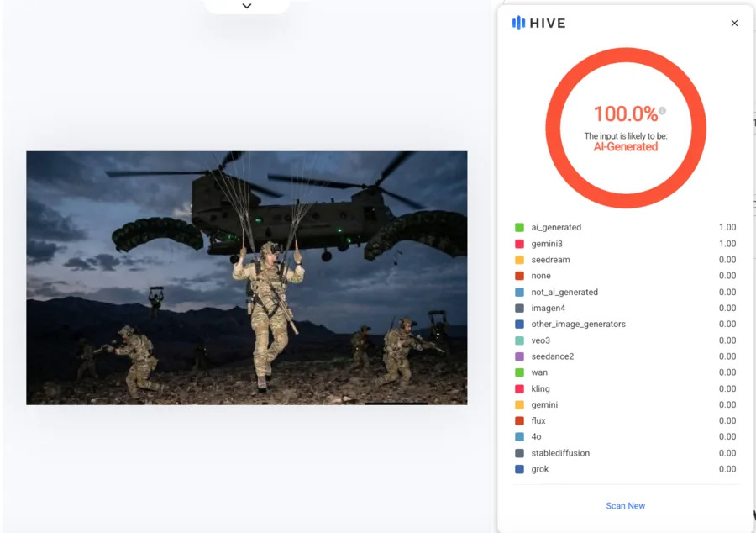Open the gemini result entry
The image size is (756, 533).
626,404
